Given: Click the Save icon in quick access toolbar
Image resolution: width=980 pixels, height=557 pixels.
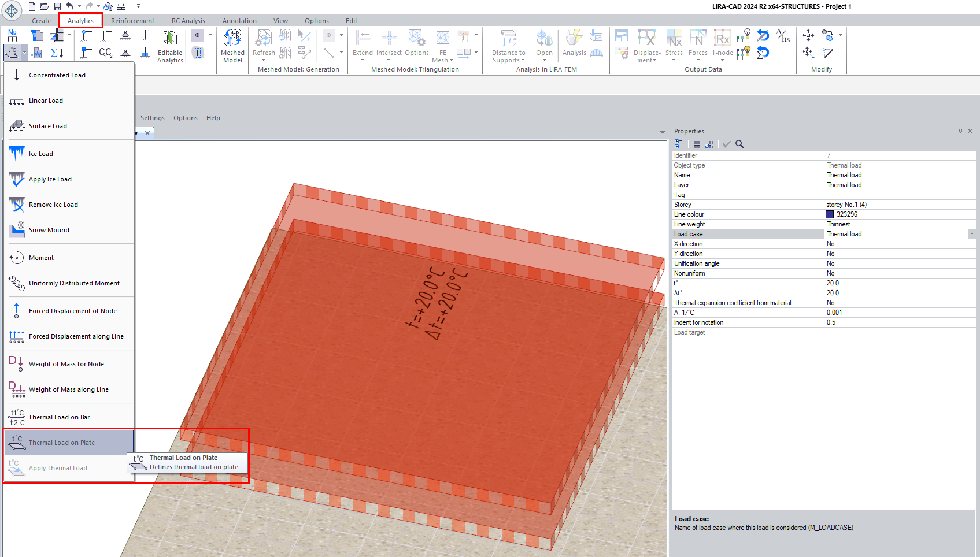Looking at the screenshot, I should 57,6.
